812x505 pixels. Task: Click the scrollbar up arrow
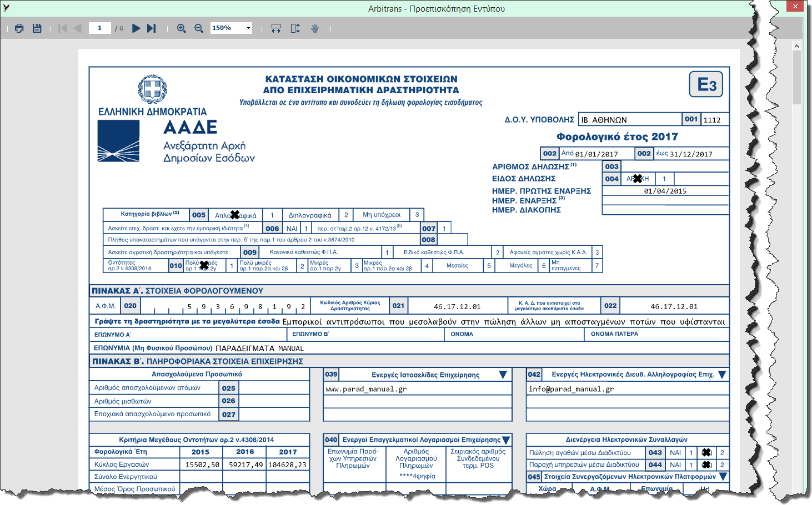click(797, 46)
